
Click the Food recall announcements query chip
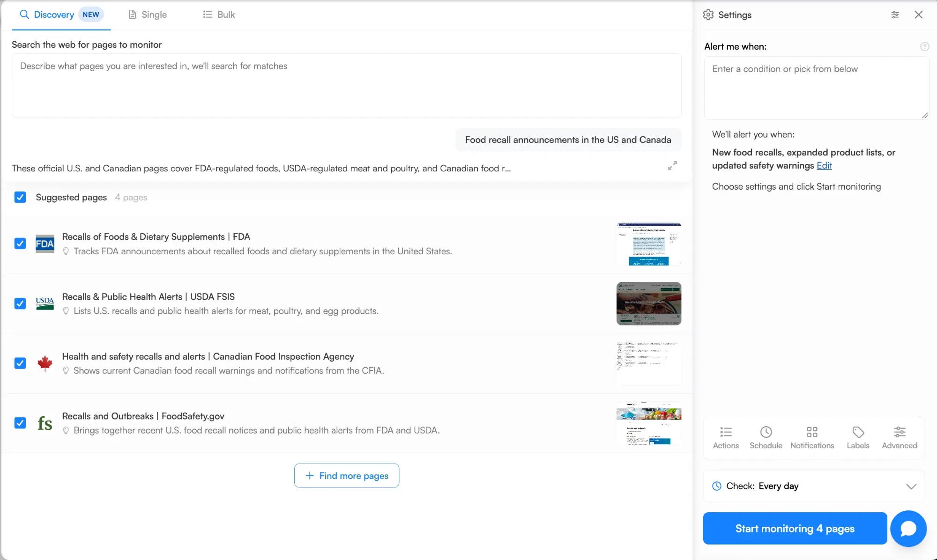click(x=568, y=140)
